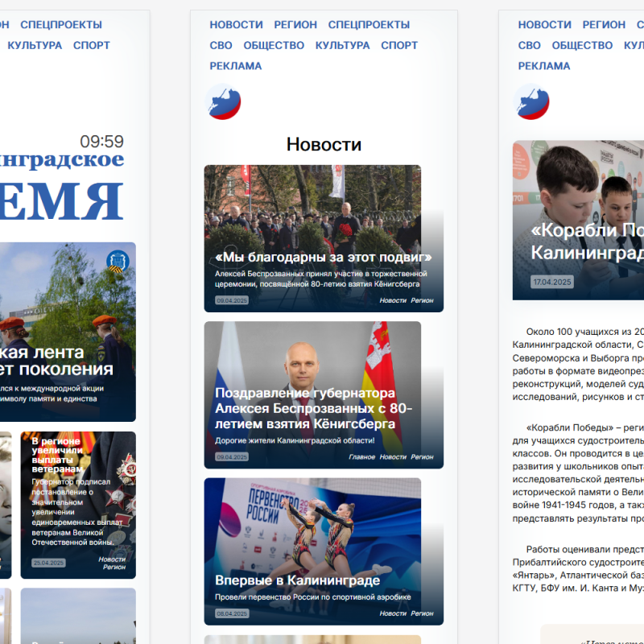Click the 08.04.2025 date on the aerobics card

pyautogui.click(x=232, y=613)
